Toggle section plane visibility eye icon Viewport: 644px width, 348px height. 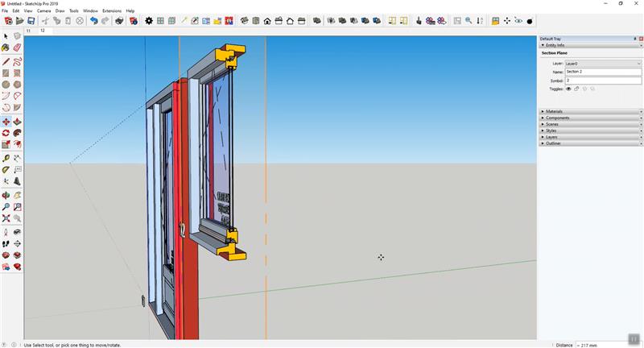coord(568,89)
